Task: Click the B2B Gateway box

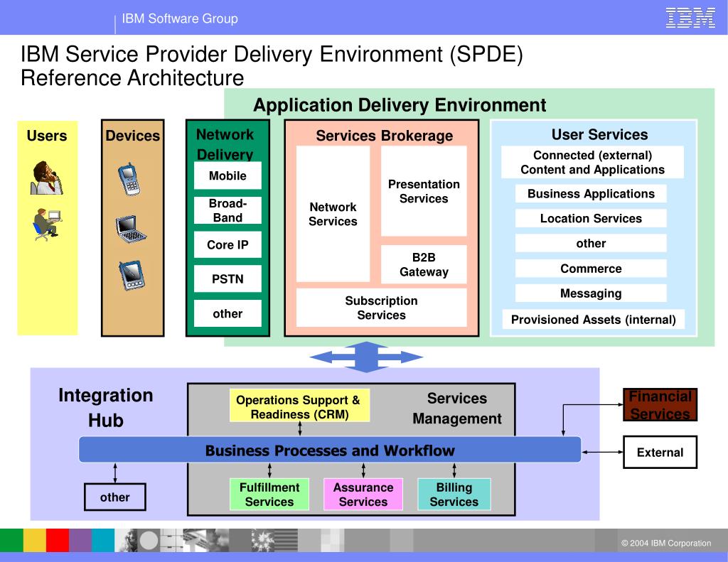Action: pos(424,264)
